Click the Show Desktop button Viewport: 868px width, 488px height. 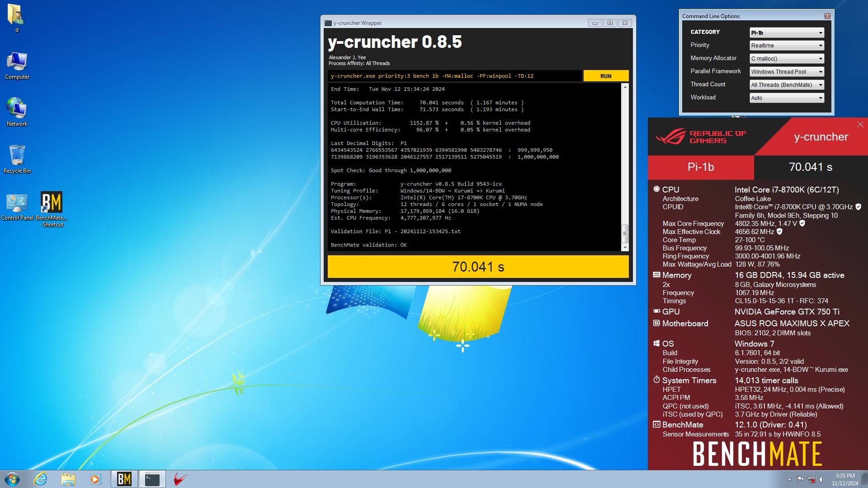tap(864, 479)
